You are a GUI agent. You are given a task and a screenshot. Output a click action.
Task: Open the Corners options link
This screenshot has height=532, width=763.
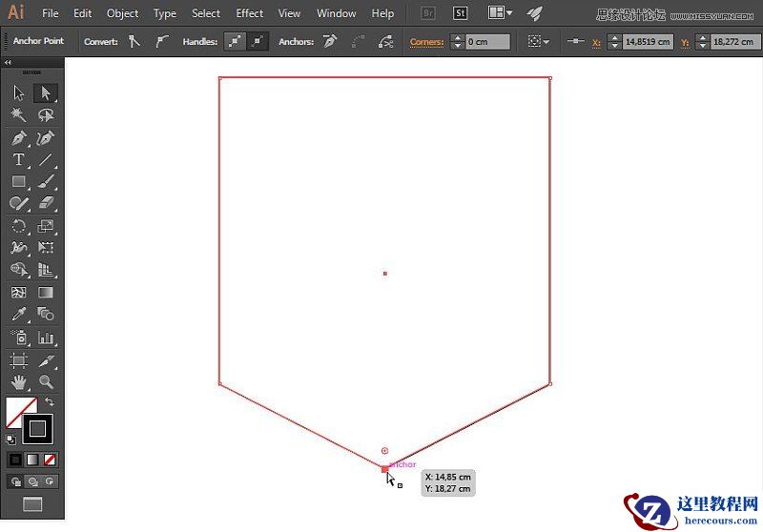pos(426,42)
